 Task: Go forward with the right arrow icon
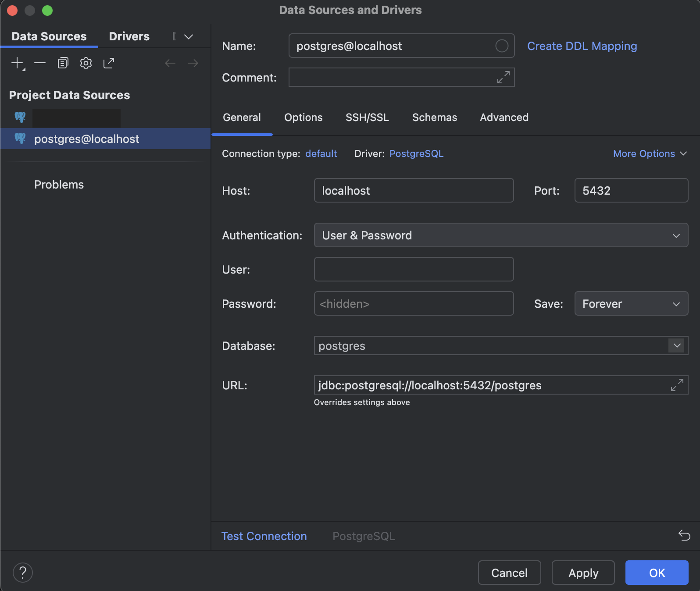coord(193,63)
